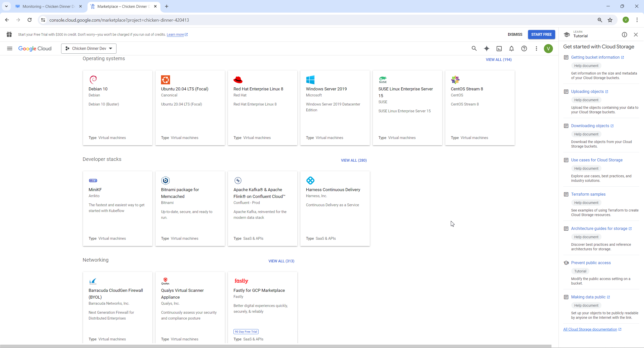Close the Tutorial side panel
644x348 pixels.
point(636,35)
